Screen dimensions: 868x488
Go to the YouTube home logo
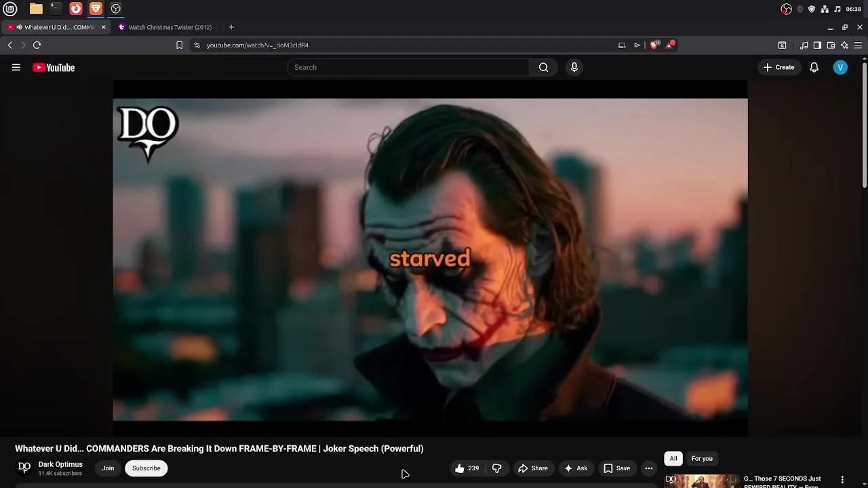tap(54, 67)
